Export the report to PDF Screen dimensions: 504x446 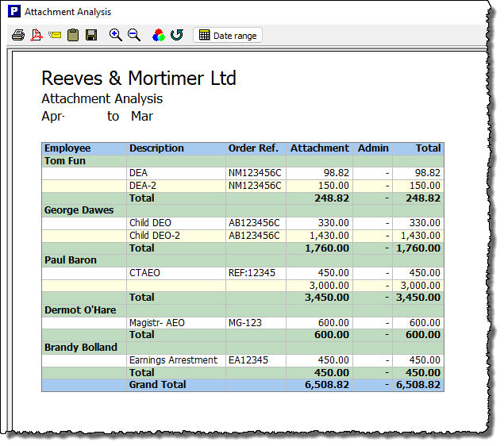point(37,35)
